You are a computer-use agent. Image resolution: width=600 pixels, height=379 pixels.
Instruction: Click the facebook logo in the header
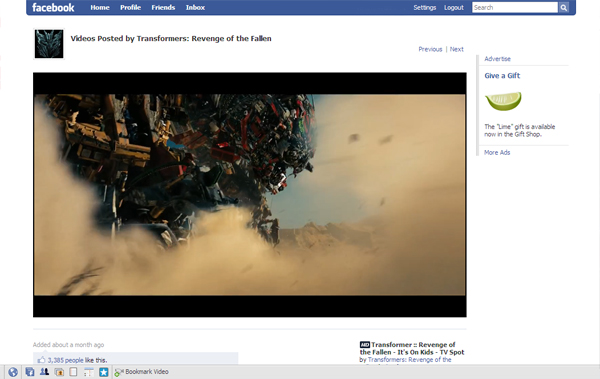53,7
